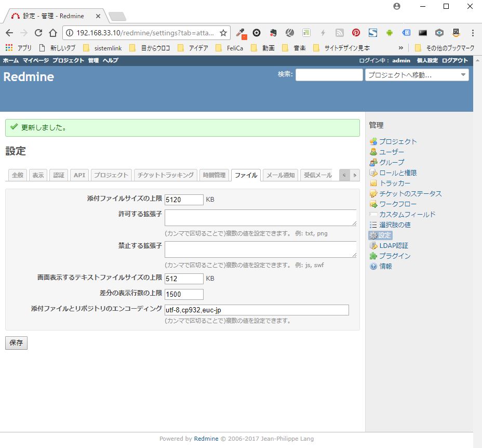Open 個人設定 link
The width and height of the screenshot is (482, 448).
click(427, 60)
